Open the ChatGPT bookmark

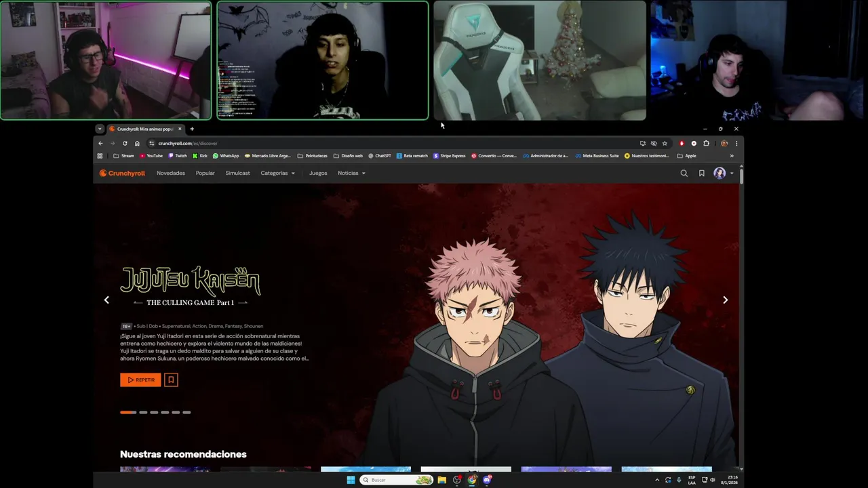coord(380,156)
